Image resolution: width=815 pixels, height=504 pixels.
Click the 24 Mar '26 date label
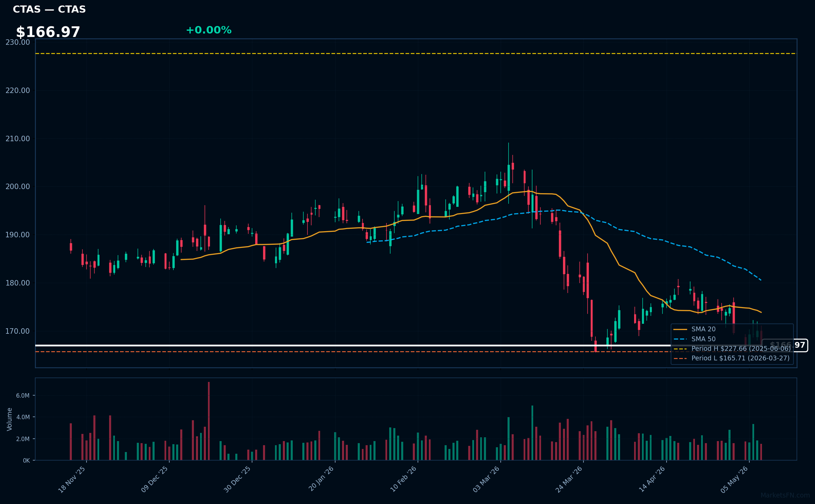tap(569, 479)
